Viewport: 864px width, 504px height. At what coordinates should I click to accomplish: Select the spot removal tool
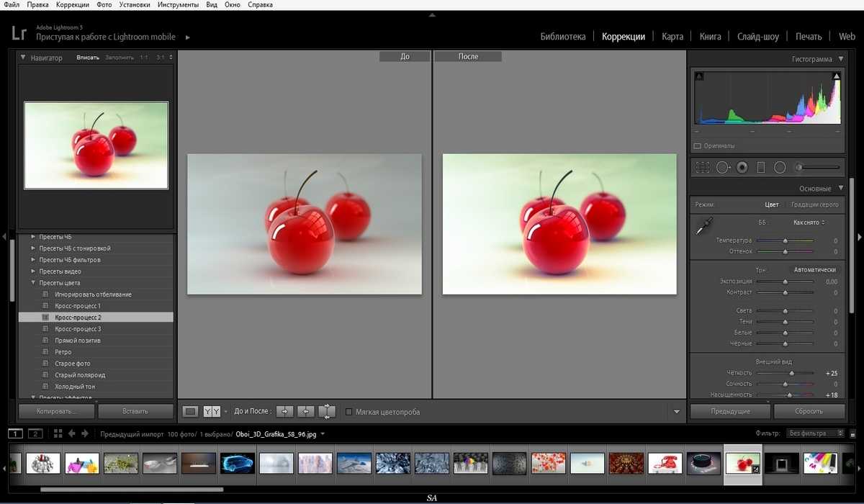tap(724, 167)
